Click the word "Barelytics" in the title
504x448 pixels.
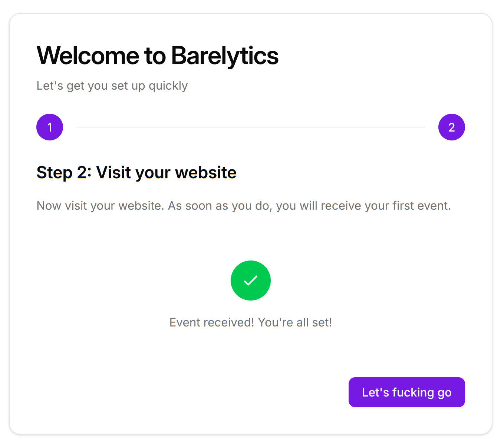(x=225, y=56)
